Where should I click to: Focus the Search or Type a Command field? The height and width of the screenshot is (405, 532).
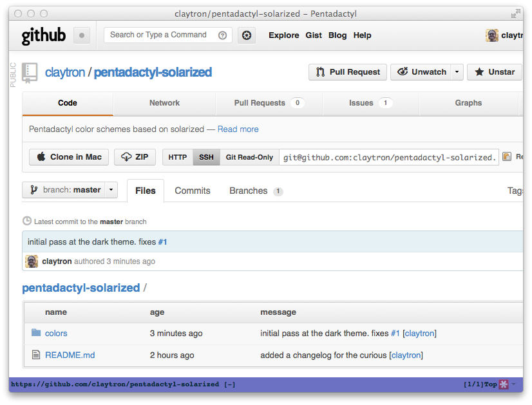(x=168, y=35)
